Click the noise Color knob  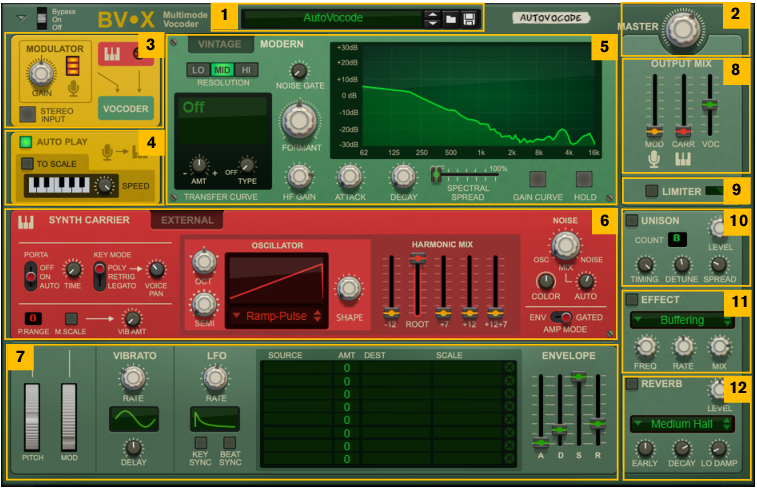tap(546, 281)
